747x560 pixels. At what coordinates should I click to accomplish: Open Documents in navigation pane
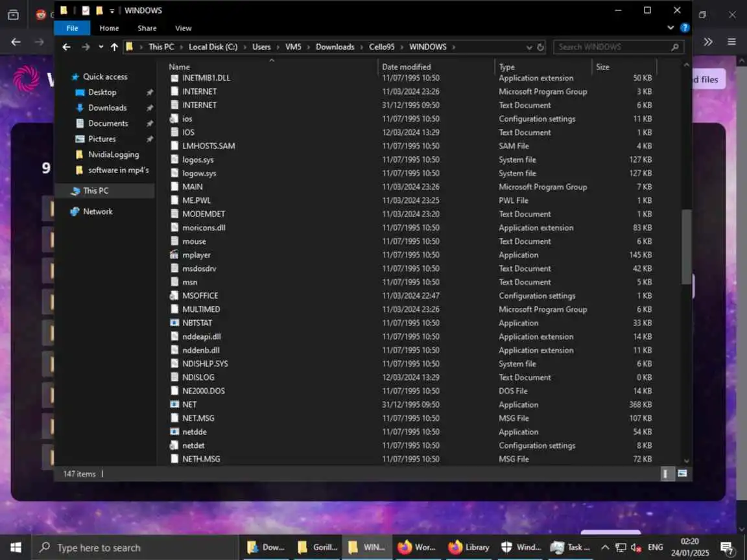108,123
